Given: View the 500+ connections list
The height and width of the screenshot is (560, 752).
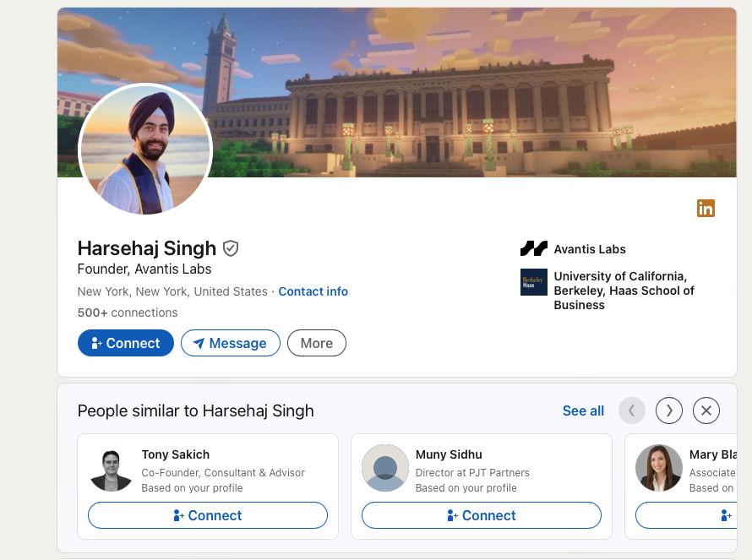Looking at the screenshot, I should point(128,313).
